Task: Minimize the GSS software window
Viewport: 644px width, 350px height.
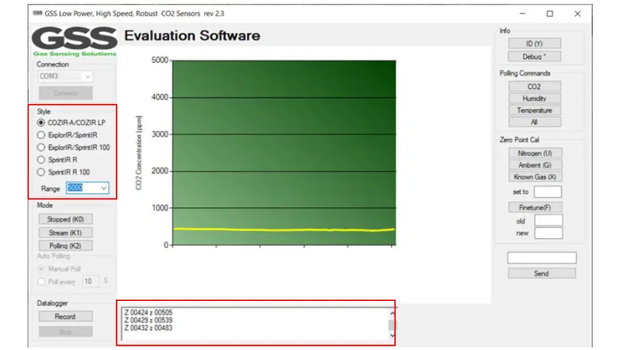Action: (522, 14)
